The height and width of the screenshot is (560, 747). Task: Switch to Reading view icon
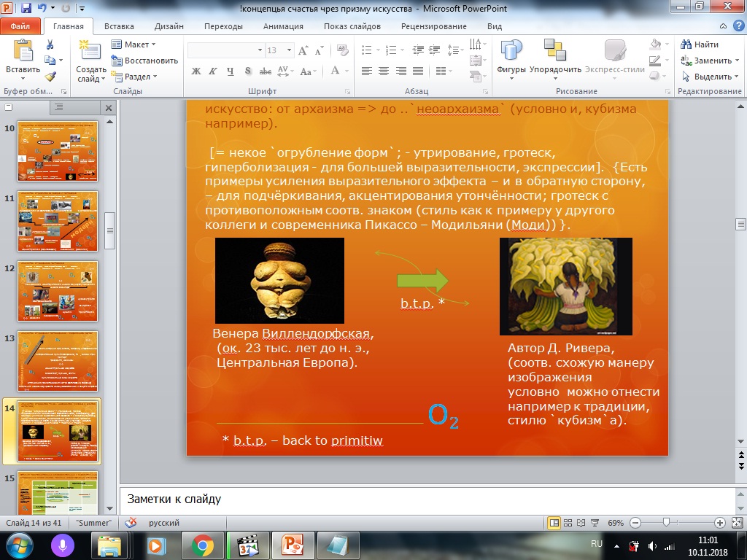[581, 523]
